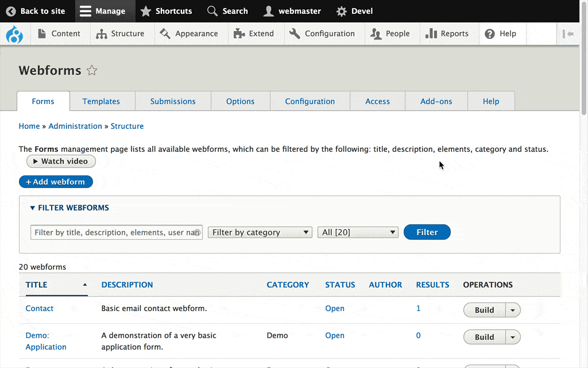Image resolution: width=588 pixels, height=368 pixels.
Task: Open the Contact results count link
Action: pyautogui.click(x=419, y=308)
